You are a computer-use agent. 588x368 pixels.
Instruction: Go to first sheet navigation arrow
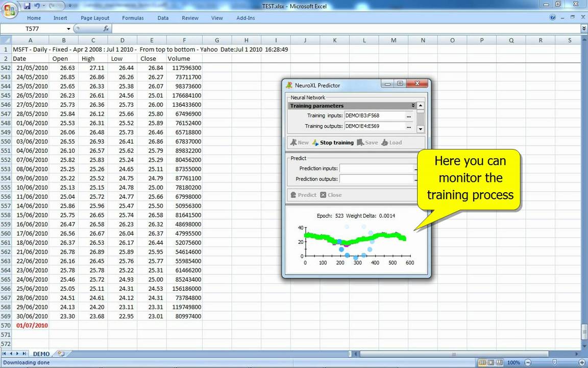click(5, 354)
